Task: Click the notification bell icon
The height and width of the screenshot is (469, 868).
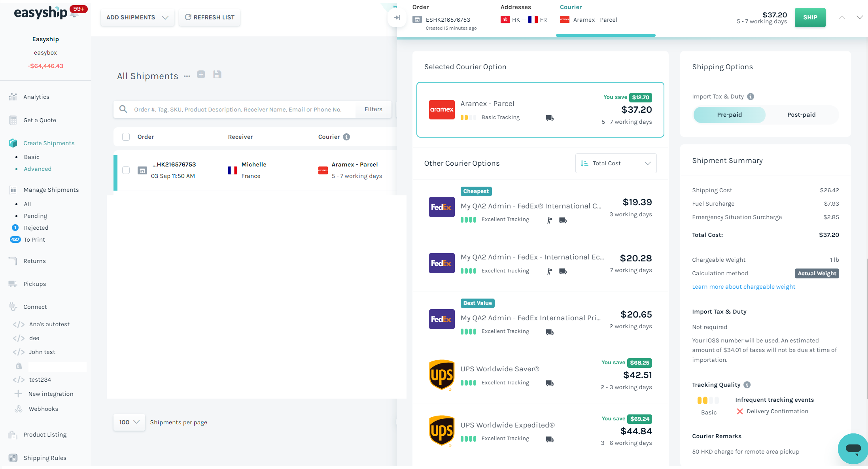Action: tap(74, 14)
